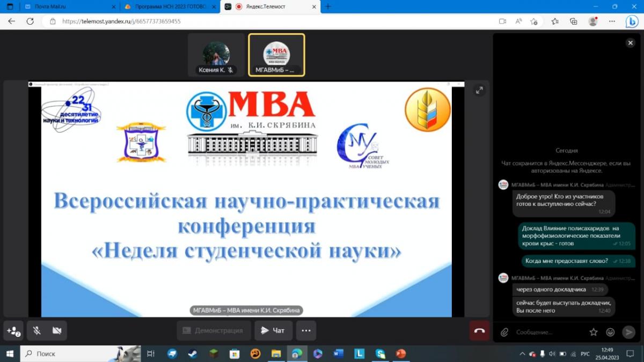Unmute the microphone in the call toolbar
This screenshot has height=362, width=644.
pos(36,331)
